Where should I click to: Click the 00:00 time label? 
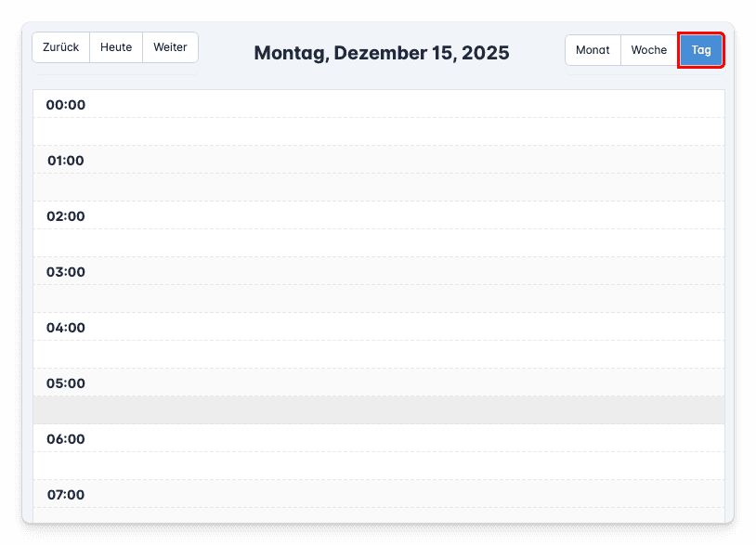(66, 105)
